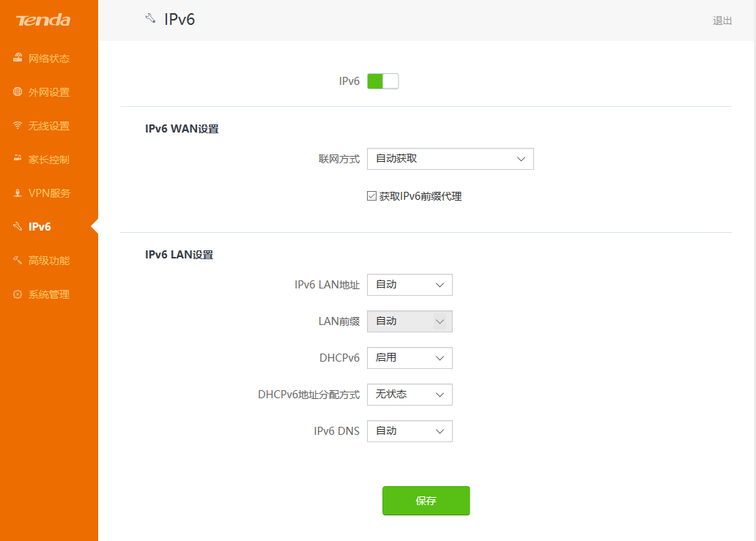Click the 外网设置 globe icon
756x541 pixels.
[18, 92]
